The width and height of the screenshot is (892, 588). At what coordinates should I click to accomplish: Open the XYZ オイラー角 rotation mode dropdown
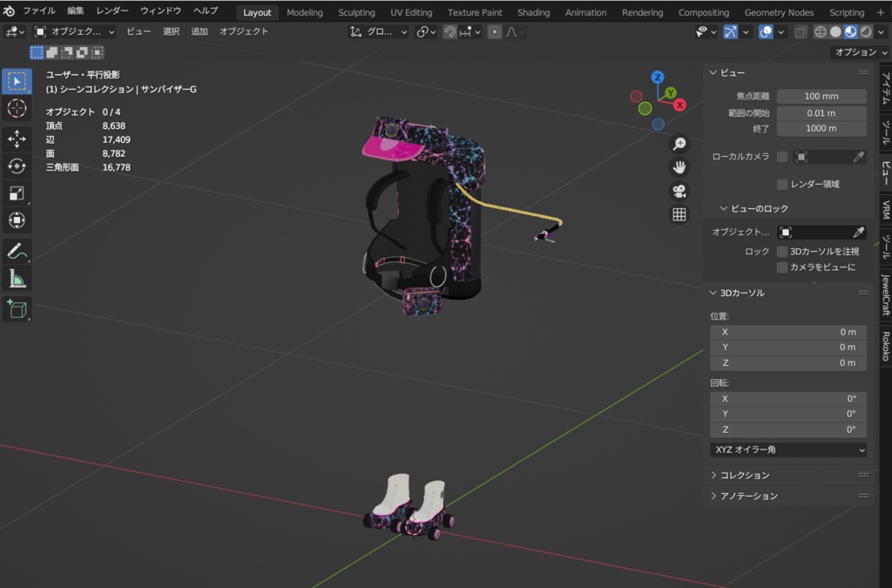(x=788, y=449)
